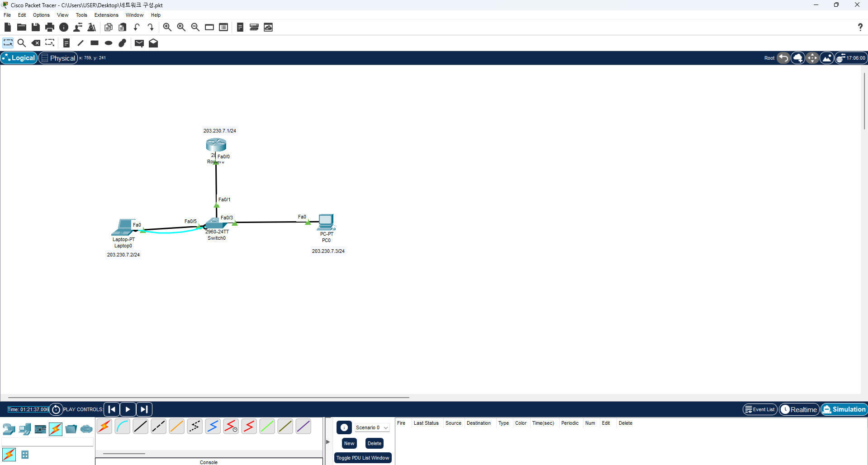The image size is (868, 465).
Task: Select the Router0 device
Action: pyautogui.click(x=216, y=145)
